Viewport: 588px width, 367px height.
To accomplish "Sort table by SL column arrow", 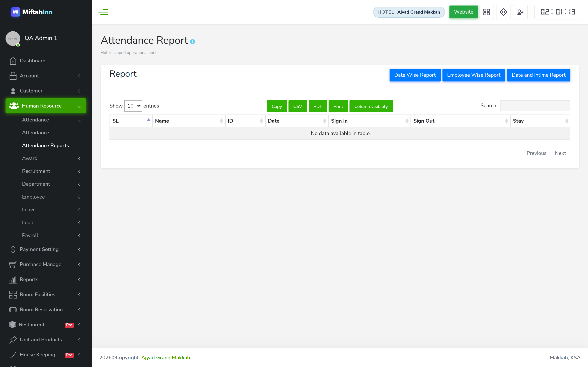I will click(x=148, y=120).
